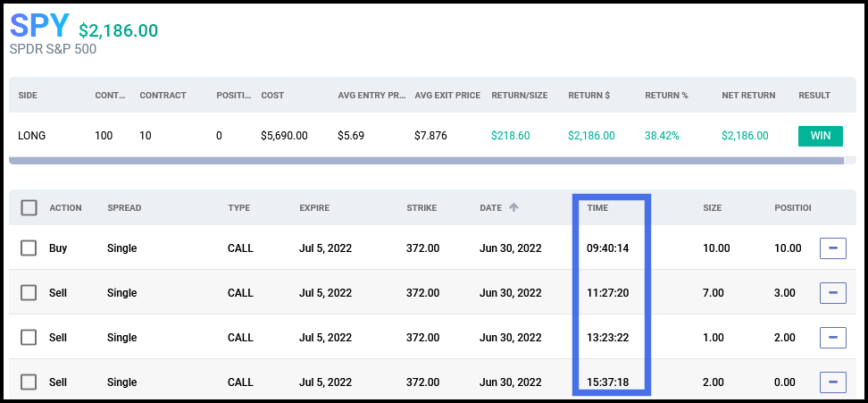Viewport: 868px width, 403px height.
Task: Check the Buy row checkbox
Action: pos(29,248)
